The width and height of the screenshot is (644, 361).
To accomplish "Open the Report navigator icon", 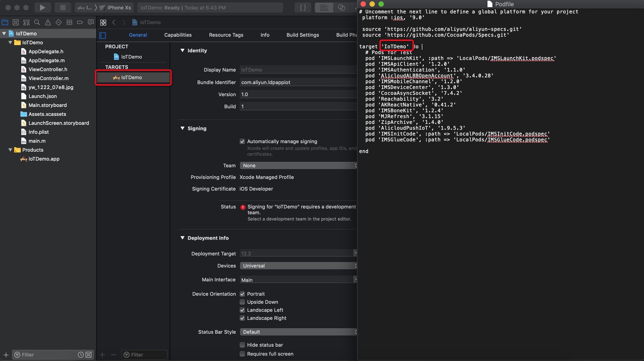I will (91, 22).
